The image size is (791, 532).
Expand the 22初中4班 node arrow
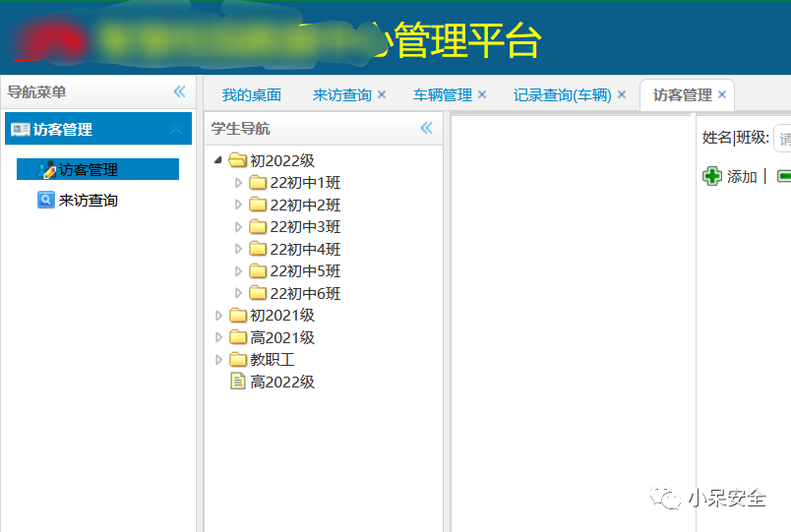click(239, 249)
